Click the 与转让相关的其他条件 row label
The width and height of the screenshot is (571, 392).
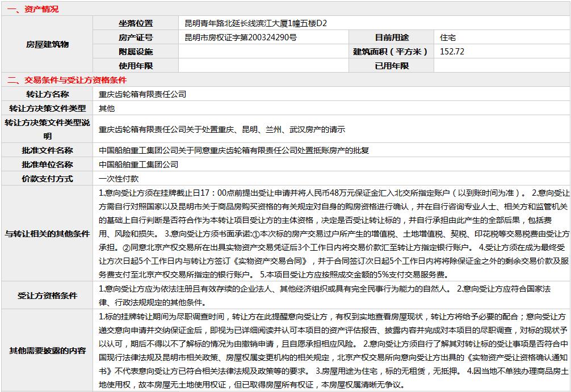[x=47, y=233]
